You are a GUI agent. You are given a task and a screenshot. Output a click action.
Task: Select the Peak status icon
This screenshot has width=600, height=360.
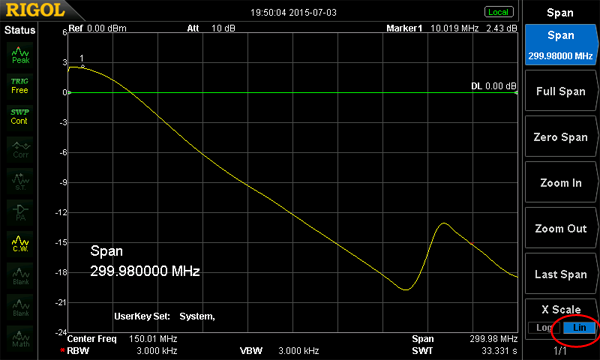(20, 55)
